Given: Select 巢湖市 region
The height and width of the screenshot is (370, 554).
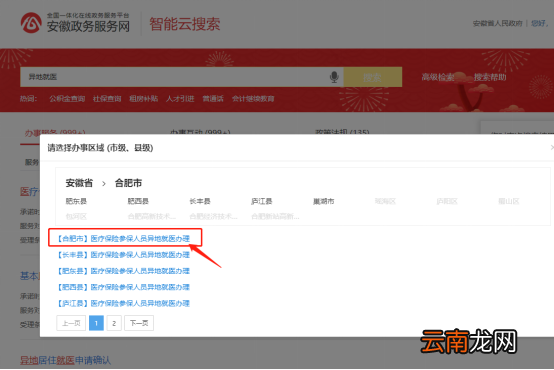Looking at the screenshot, I should 323,201.
